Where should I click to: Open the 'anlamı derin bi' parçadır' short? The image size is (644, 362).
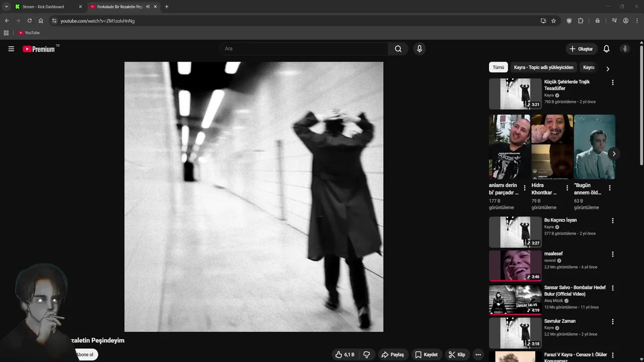509,147
